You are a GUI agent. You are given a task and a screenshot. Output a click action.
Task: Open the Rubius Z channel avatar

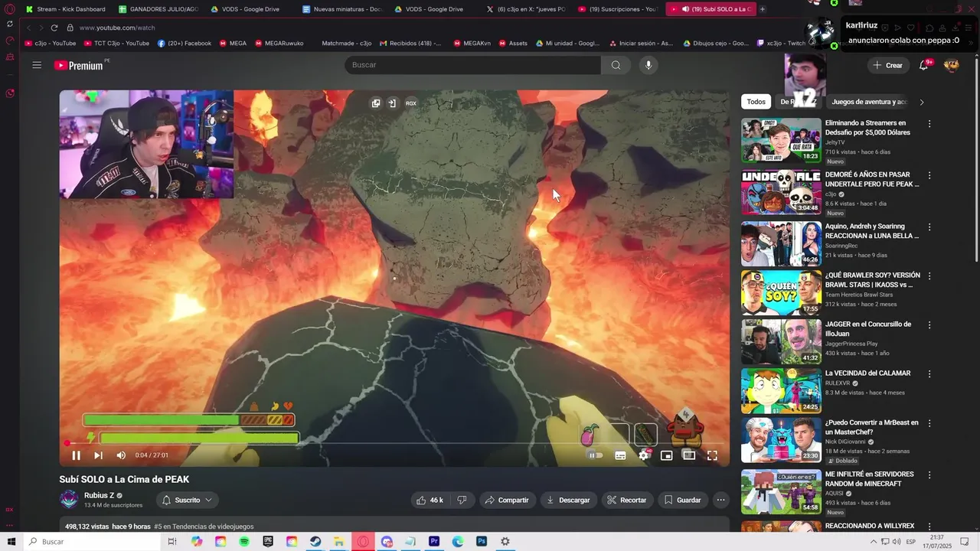[69, 500]
